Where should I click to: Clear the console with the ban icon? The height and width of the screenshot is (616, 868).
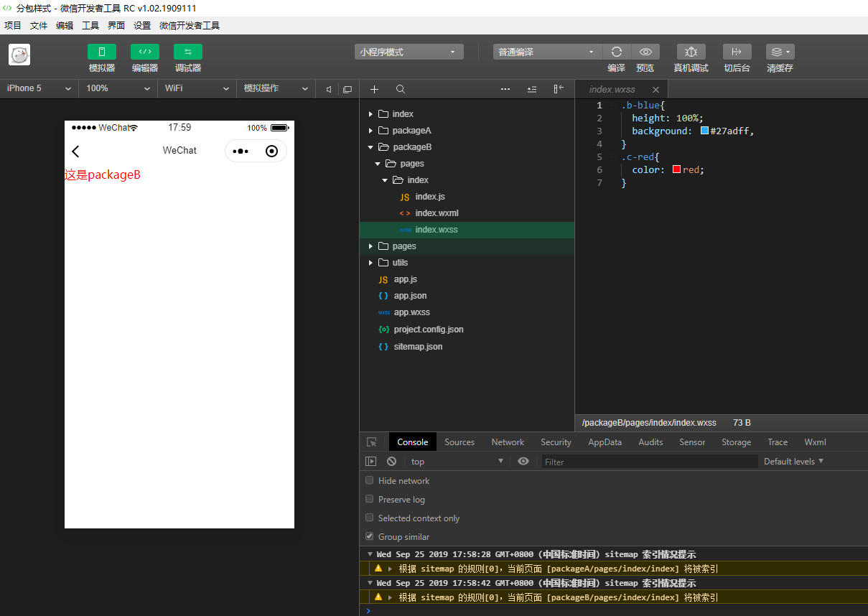pyautogui.click(x=391, y=462)
